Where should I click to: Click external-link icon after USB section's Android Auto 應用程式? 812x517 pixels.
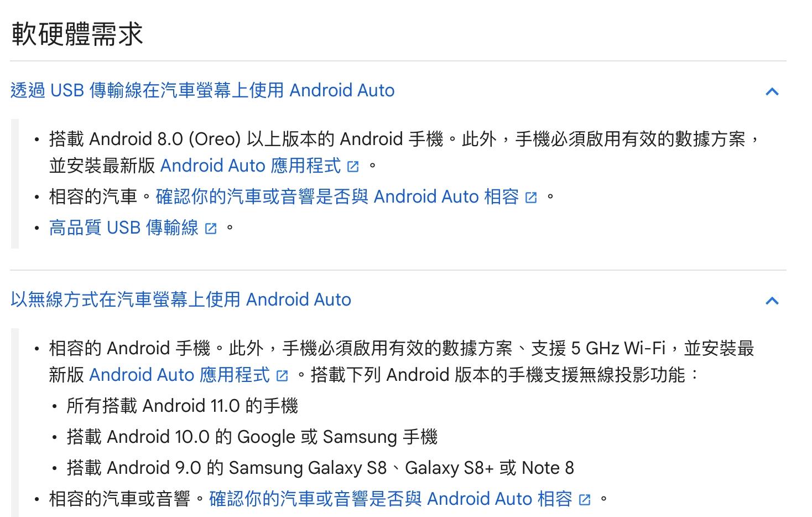tap(353, 166)
